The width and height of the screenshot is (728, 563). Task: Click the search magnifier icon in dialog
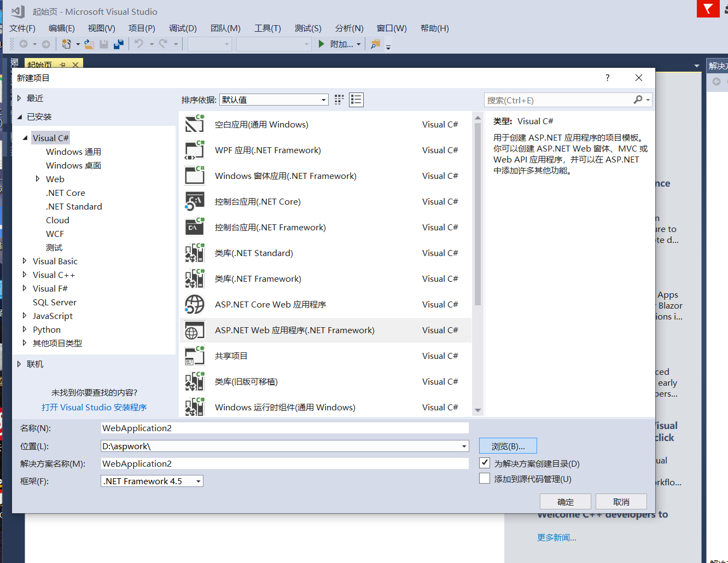638,100
